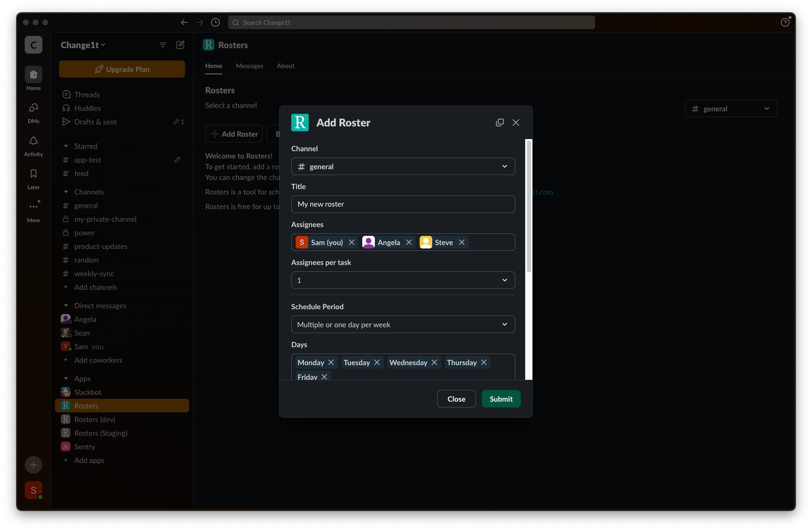The image size is (812, 531).
Task: Click the Title input field
Action: tap(403, 204)
